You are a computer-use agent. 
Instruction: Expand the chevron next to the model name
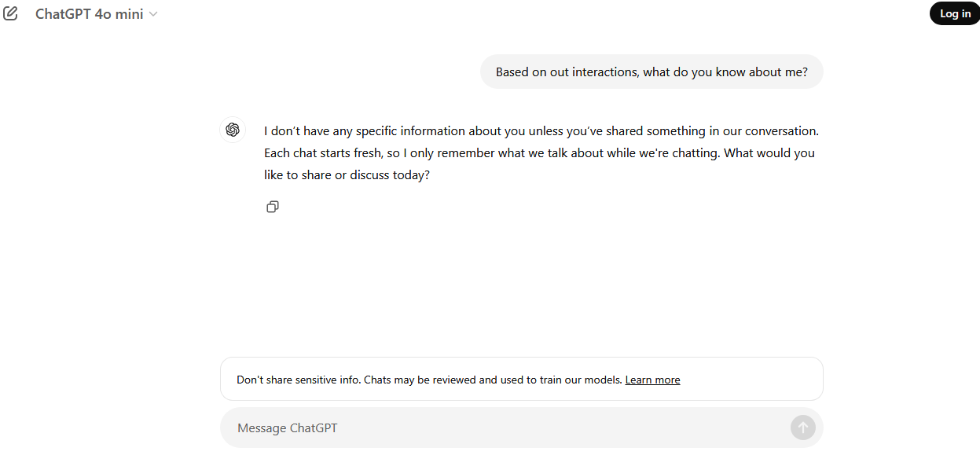tap(153, 14)
